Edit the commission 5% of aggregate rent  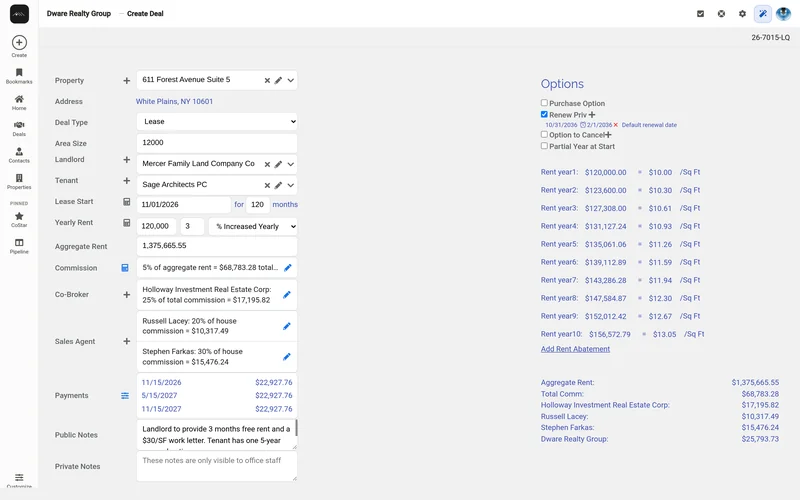288,267
